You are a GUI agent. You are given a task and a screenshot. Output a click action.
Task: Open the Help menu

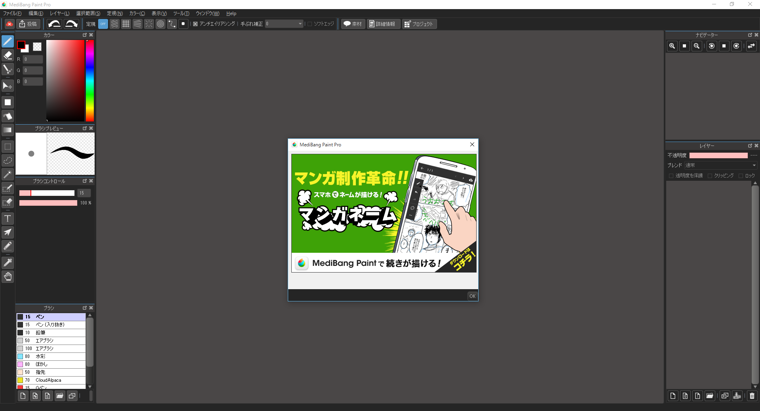[x=231, y=14]
